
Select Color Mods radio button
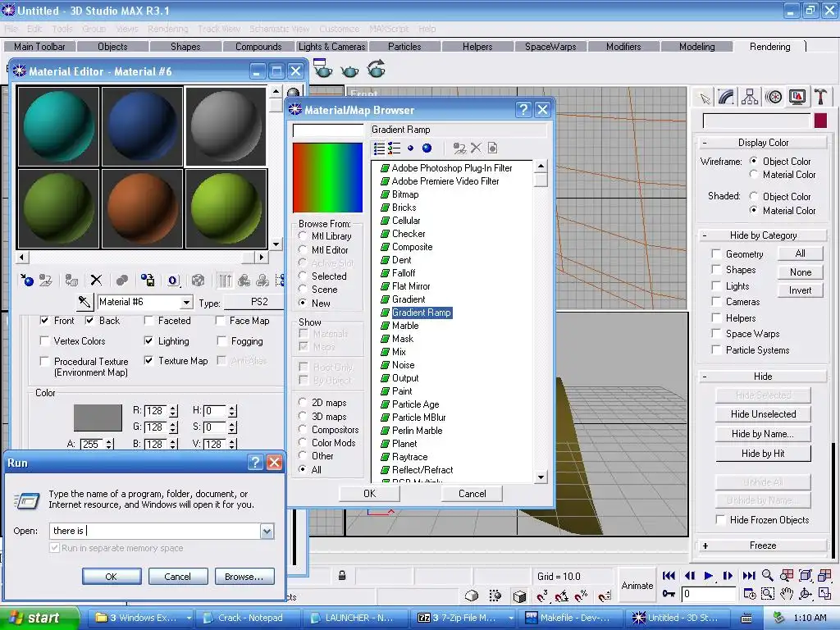pos(304,442)
